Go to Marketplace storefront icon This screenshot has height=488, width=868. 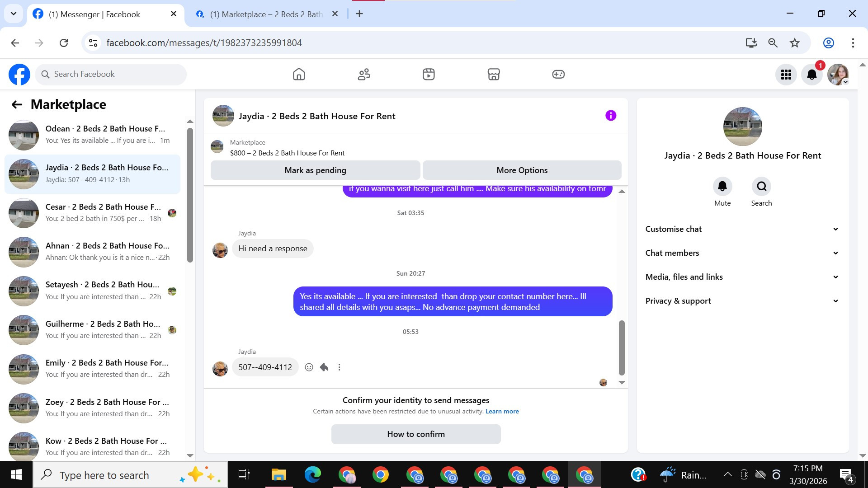[x=494, y=74]
